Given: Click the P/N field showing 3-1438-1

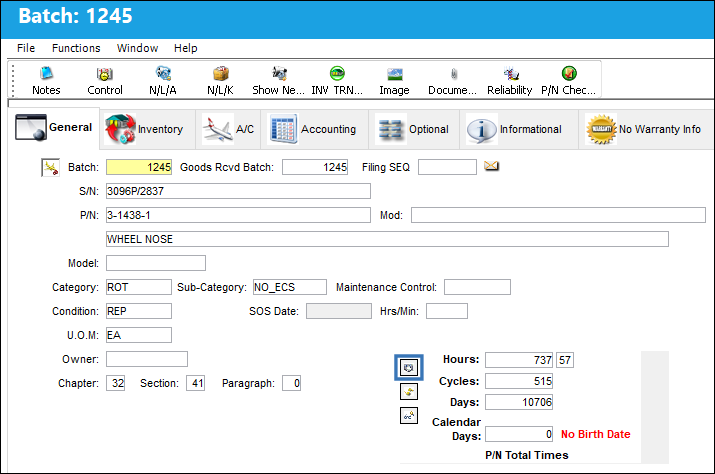Looking at the screenshot, I should 238,215.
